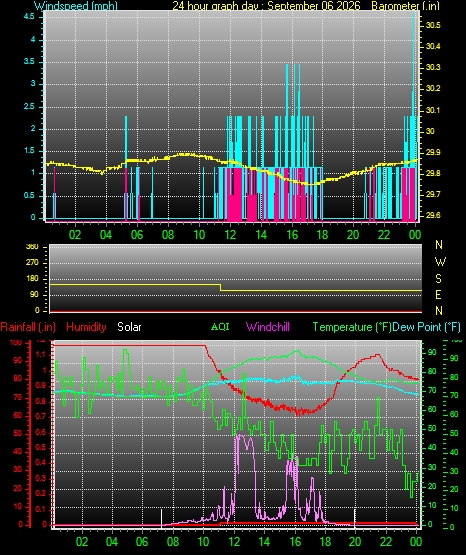Click the 29.7 barometer scale value

(x=433, y=194)
